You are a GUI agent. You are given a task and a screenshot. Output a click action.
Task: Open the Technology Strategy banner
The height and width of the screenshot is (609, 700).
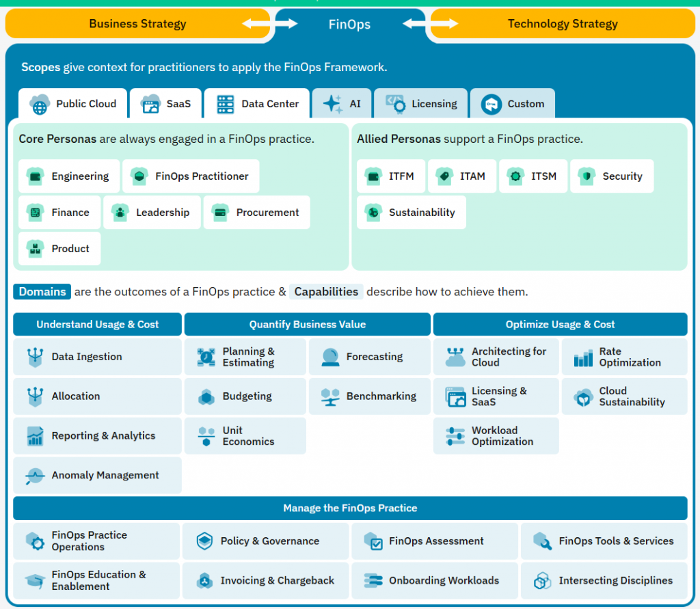click(563, 24)
